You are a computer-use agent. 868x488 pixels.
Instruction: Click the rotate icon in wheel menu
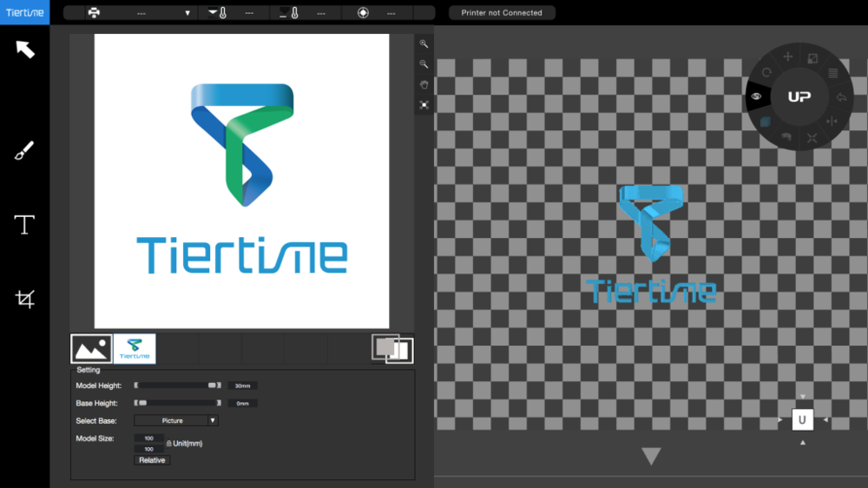coord(766,72)
